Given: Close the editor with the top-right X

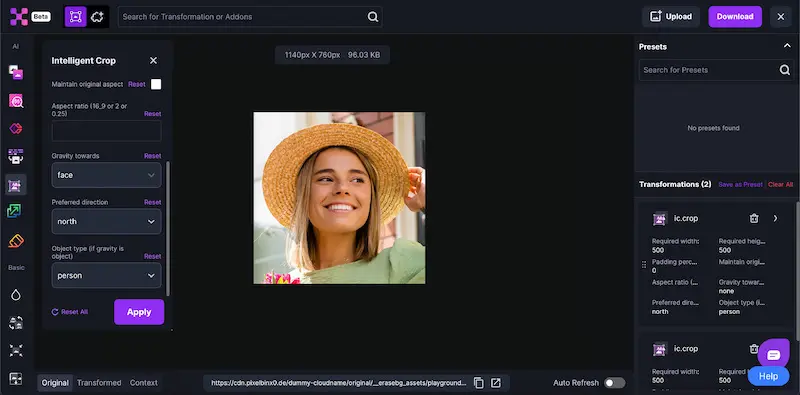Looking at the screenshot, I should pyautogui.click(x=781, y=17).
